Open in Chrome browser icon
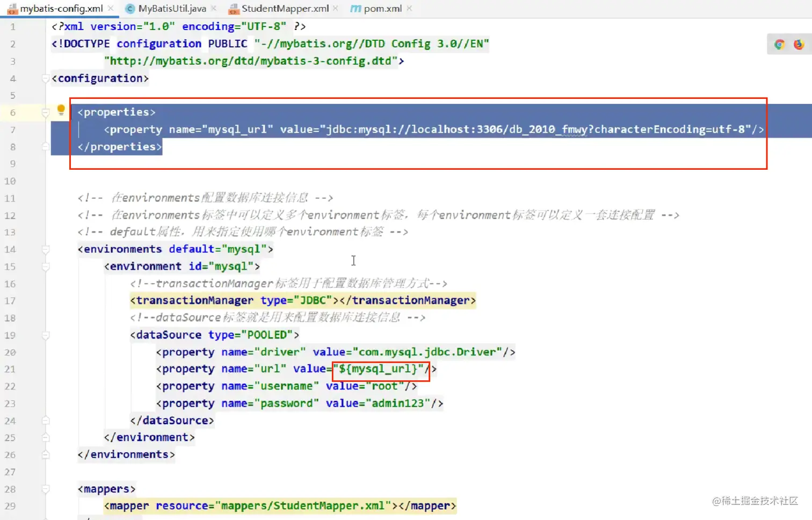The width and height of the screenshot is (812, 520). [779, 45]
